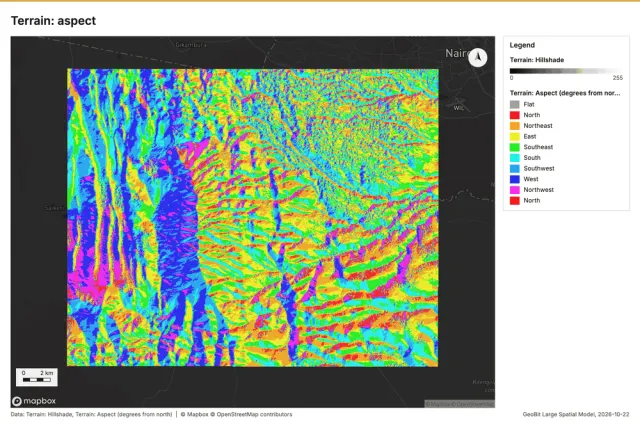
Task: Click the 'GeoBit Large Spatial Model' footer text
Action: point(558,414)
